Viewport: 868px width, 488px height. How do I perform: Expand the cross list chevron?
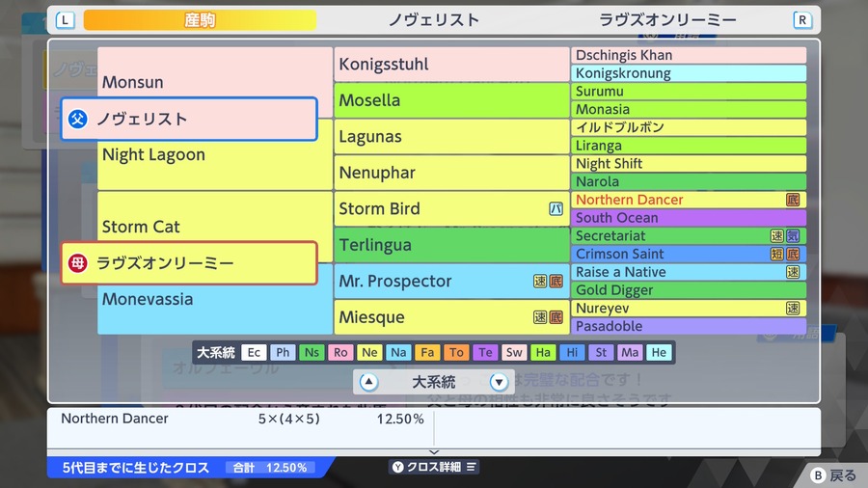point(434,452)
